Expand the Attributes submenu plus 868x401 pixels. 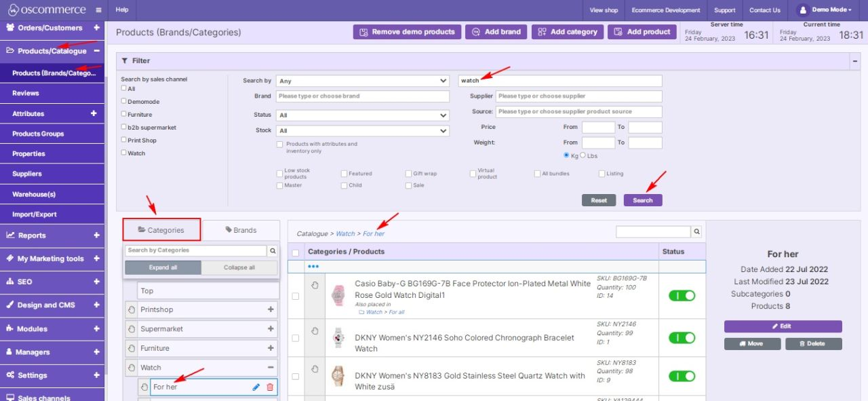(94, 113)
